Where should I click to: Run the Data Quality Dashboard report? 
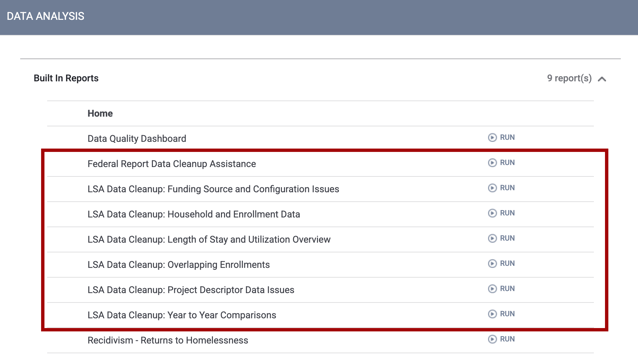click(501, 138)
